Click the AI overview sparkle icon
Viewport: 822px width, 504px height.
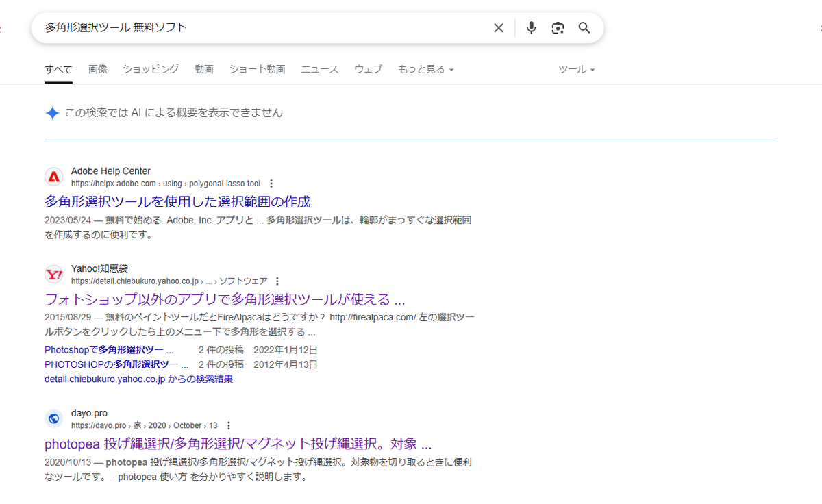[53, 113]
